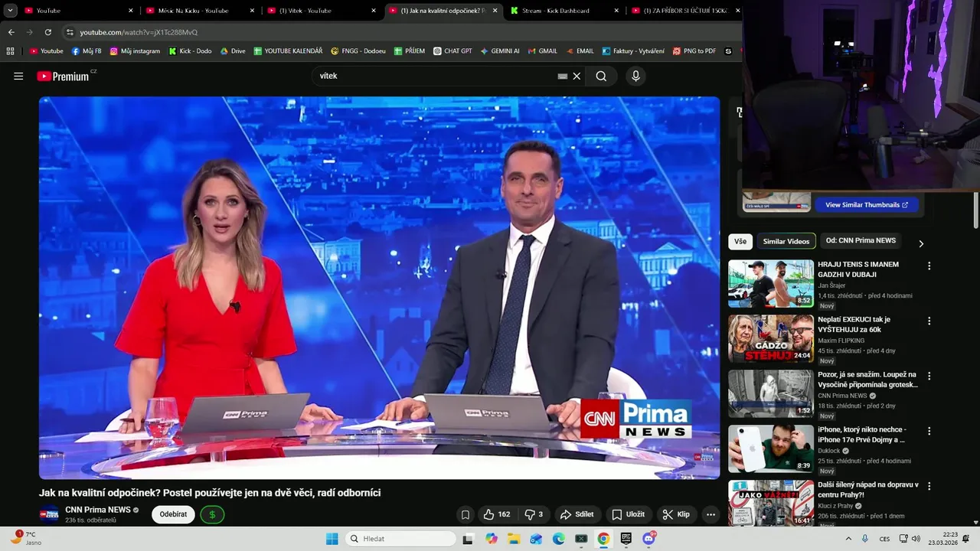Open HRAJU TENIS S IMANEM video thumbnail
Screen dimensions: 980x551
tap(771, 283)
